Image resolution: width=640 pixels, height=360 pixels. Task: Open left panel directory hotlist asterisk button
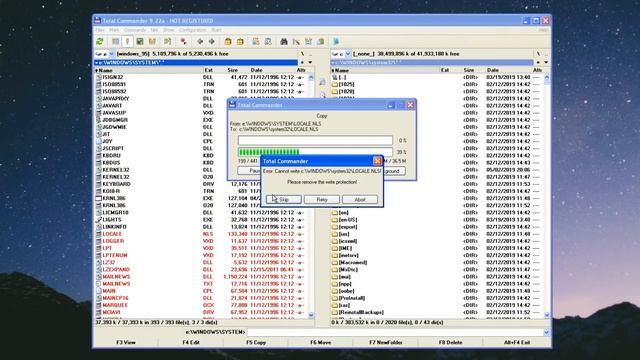click(x=302, y=62)
